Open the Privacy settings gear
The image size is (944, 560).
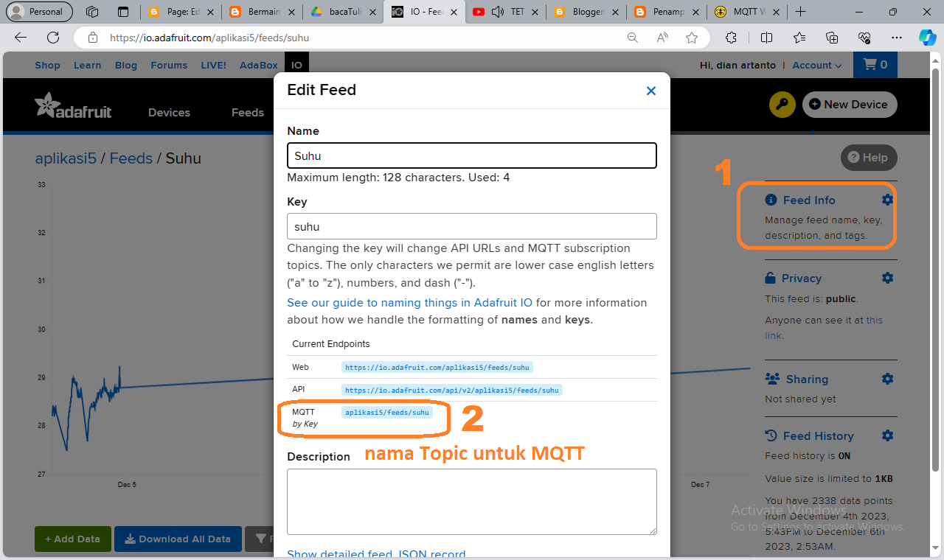(x=887, y=278)
